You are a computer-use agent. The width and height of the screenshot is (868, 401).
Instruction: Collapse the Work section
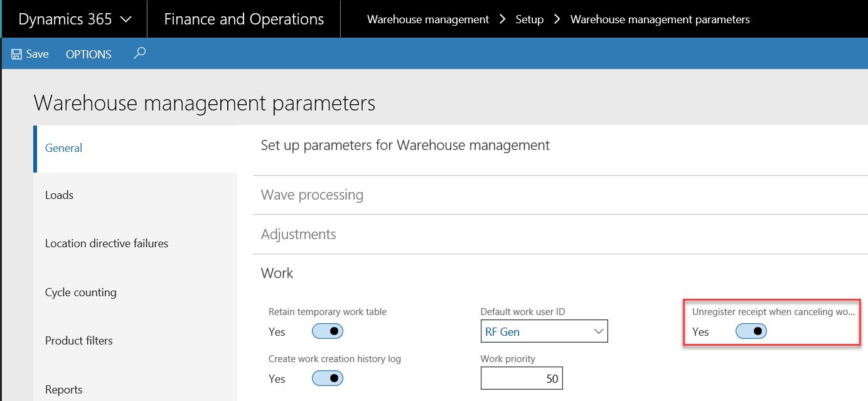click(x=560, y=273)
